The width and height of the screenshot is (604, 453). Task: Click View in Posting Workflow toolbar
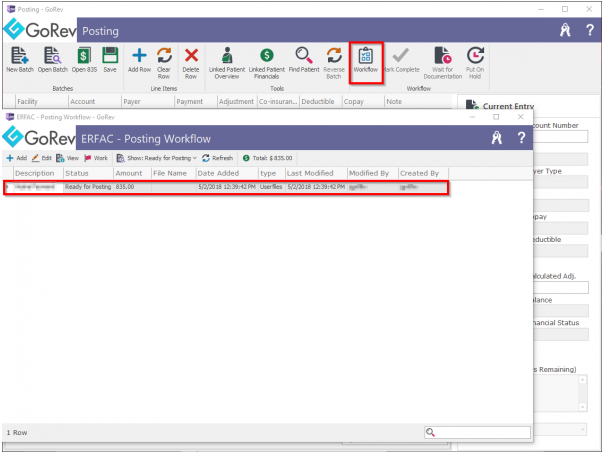pos(67,158)
